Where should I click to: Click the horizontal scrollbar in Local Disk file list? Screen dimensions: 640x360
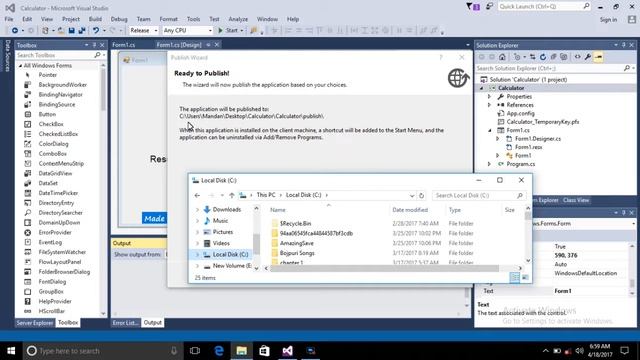click(x=384, y=268)
